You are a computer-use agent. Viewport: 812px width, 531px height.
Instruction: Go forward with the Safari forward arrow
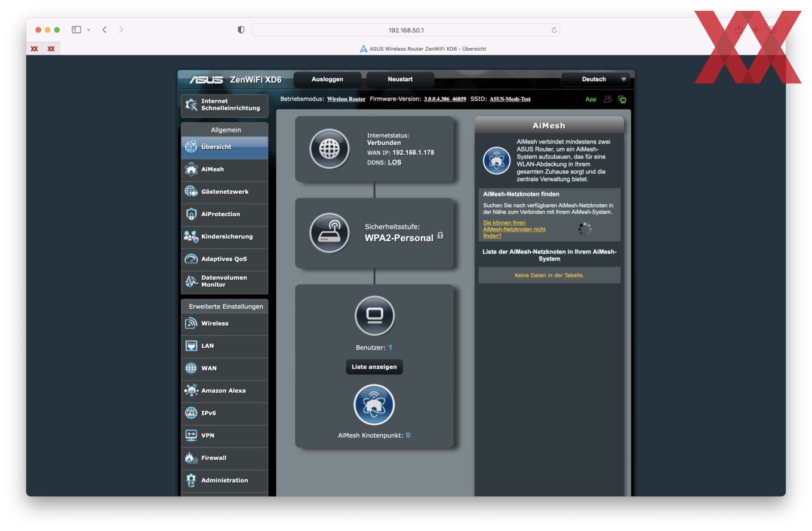(121, 30)
